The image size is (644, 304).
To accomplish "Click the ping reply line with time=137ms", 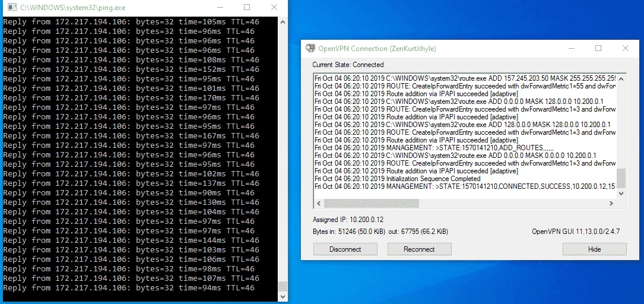I will [x=131, y=183].
